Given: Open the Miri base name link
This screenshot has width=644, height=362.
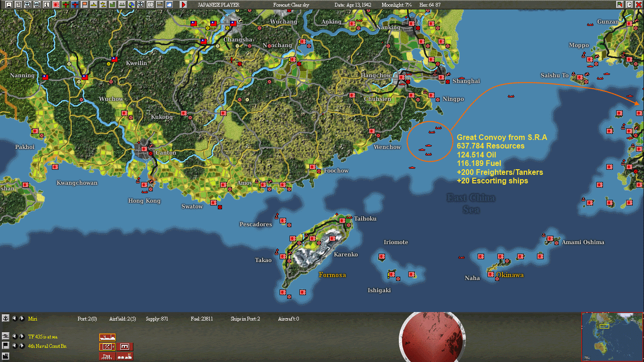Looking at the screenshot, I should coord(33,319).
